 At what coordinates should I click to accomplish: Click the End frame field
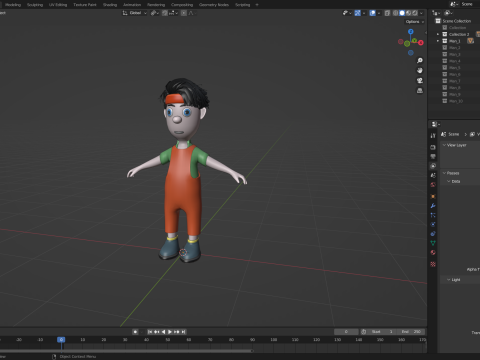click(412, 332)
